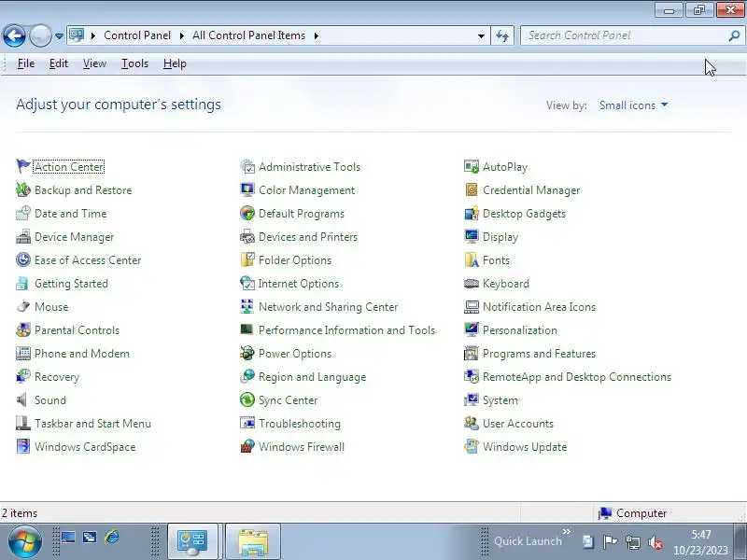Click the Keyboard icon
747x560 pixels.
tap(472, 284)
